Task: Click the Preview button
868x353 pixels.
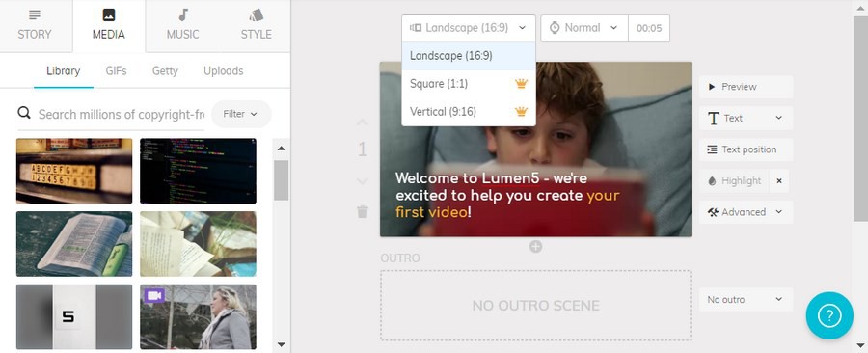Action: [x=746, y=87]
